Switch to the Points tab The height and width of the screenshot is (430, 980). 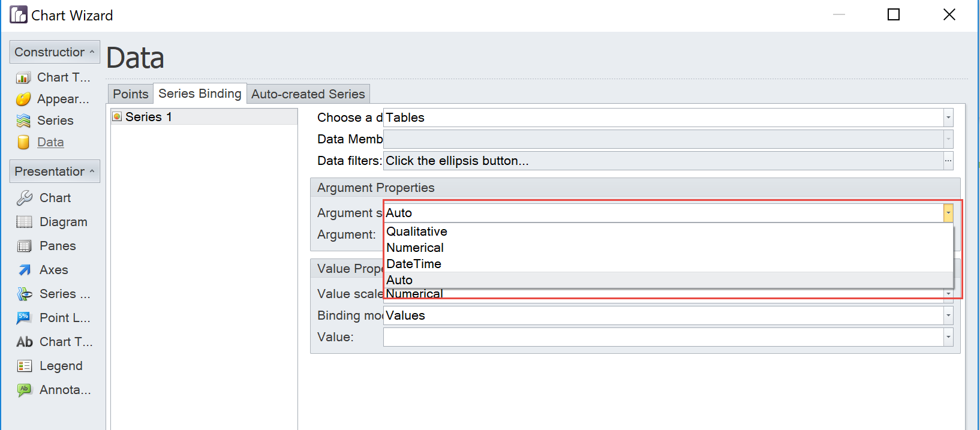[x=131, y=94]
